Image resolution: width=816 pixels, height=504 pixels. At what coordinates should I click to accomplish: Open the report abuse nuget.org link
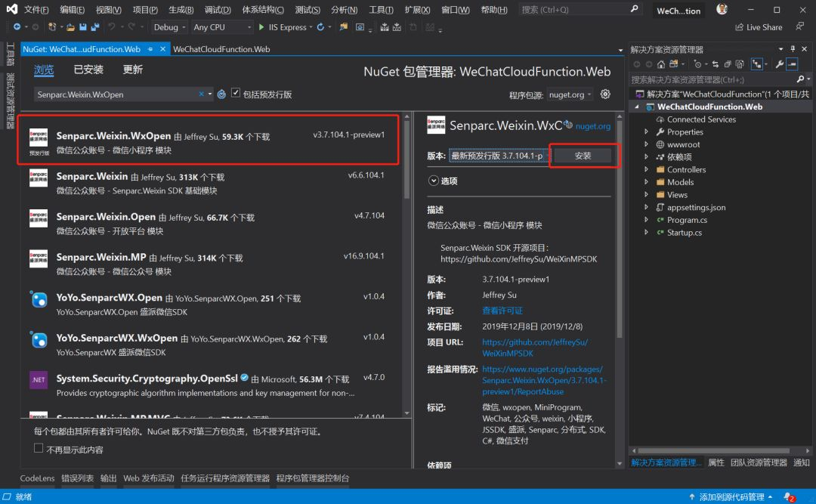coord(543,380)
